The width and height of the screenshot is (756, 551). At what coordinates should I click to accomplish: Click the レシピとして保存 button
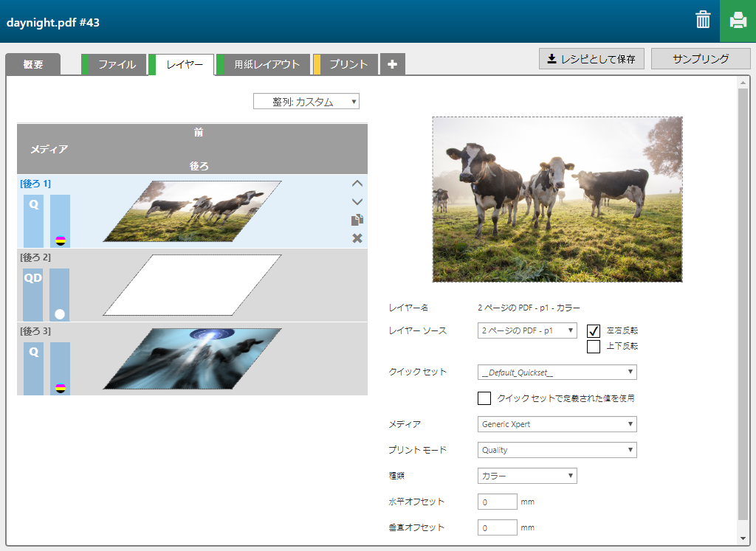tap(591, 59)
